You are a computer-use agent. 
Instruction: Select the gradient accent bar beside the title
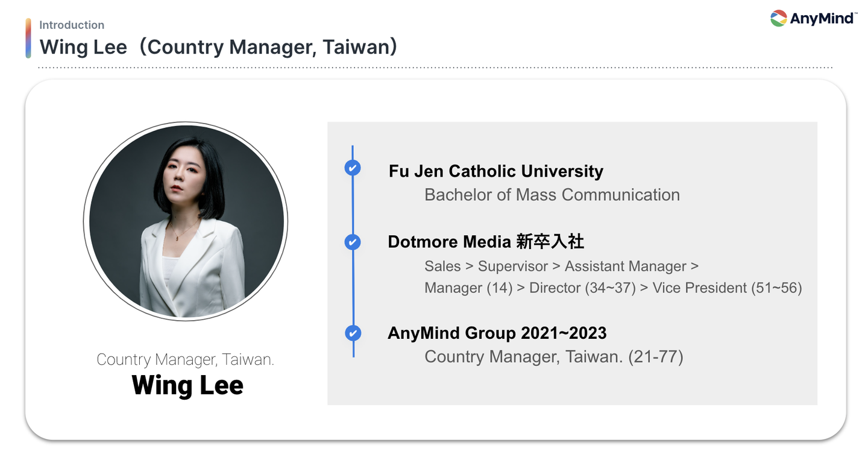(x=28, y=38)
